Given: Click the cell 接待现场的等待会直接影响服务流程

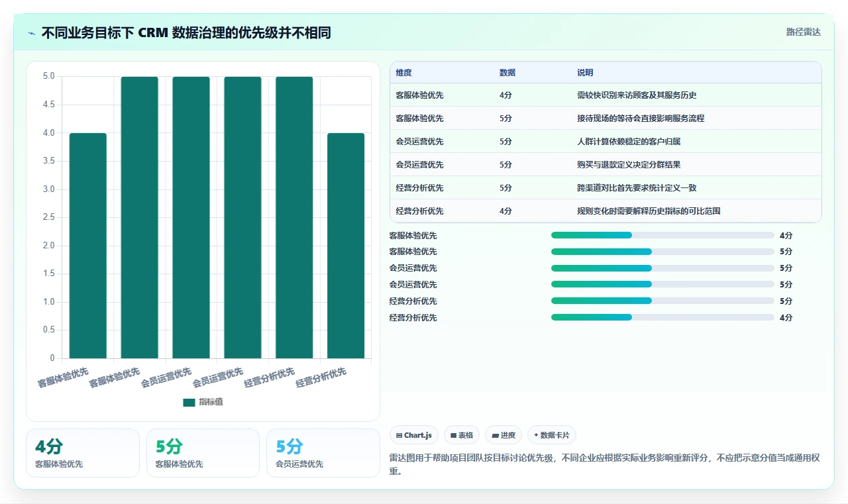Looking at the screenshot, I should pos(641,119).
